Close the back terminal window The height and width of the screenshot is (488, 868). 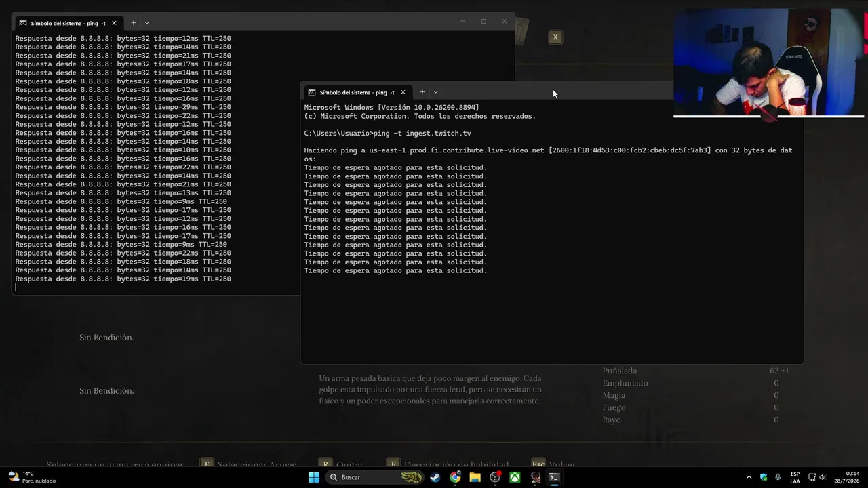coord(504,22)
